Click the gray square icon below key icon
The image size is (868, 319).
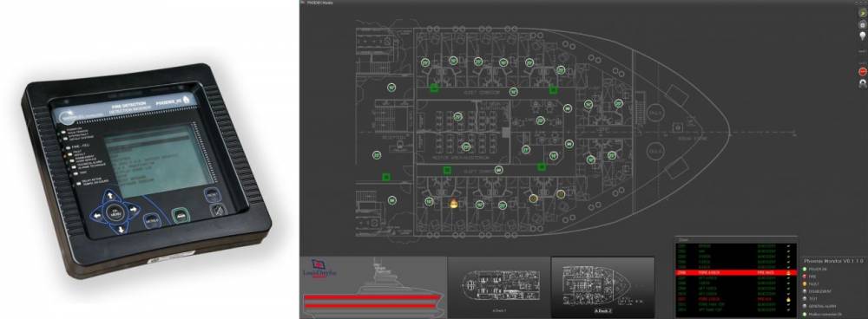coord(863,25)
